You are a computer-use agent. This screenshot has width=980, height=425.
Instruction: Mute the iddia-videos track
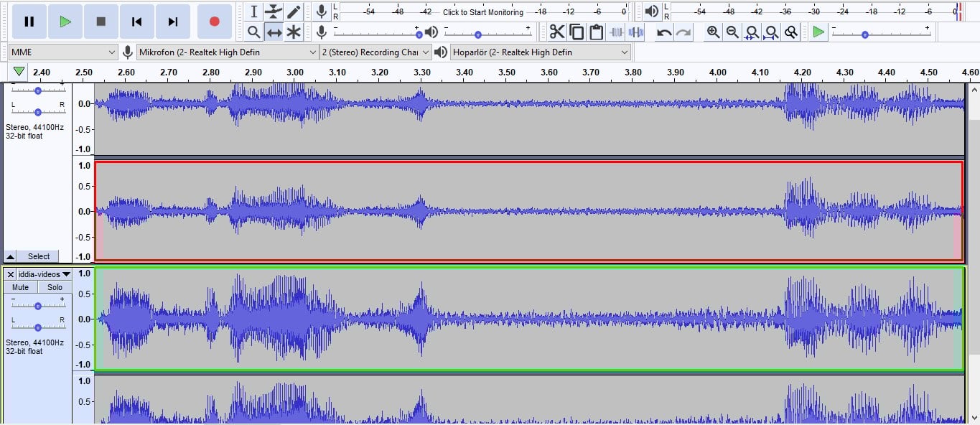20,287
